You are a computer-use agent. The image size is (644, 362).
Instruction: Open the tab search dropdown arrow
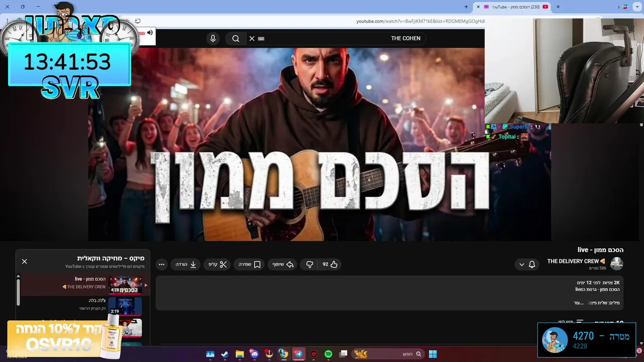[x=638, y=7]
